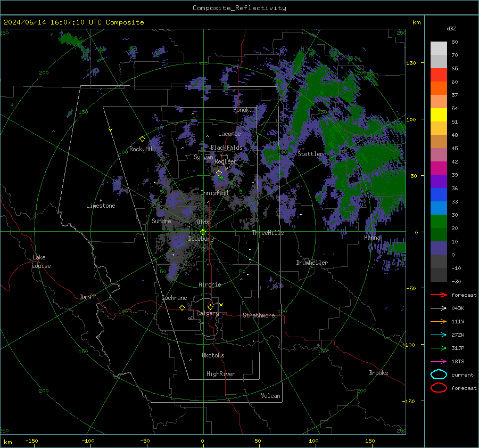Click the red 65-60 dBZ color swatch
This screenshot has width=479, height=448.
click(x=439, y=75)
